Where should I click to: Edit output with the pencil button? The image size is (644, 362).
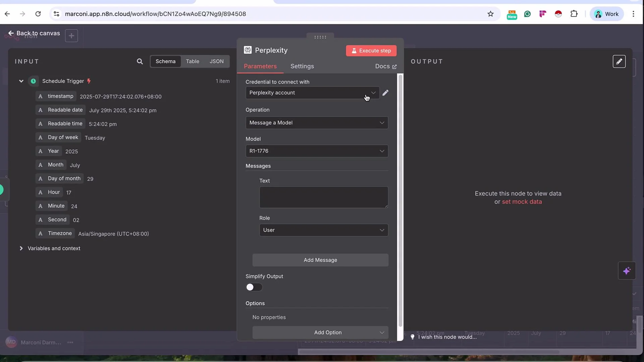[619, 61]
